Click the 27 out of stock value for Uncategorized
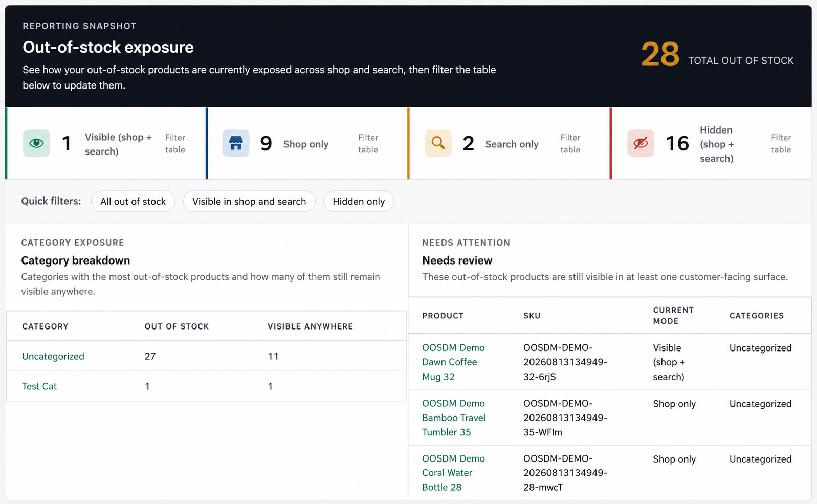This screenshot has height=504, width=817. coord(150,356)
